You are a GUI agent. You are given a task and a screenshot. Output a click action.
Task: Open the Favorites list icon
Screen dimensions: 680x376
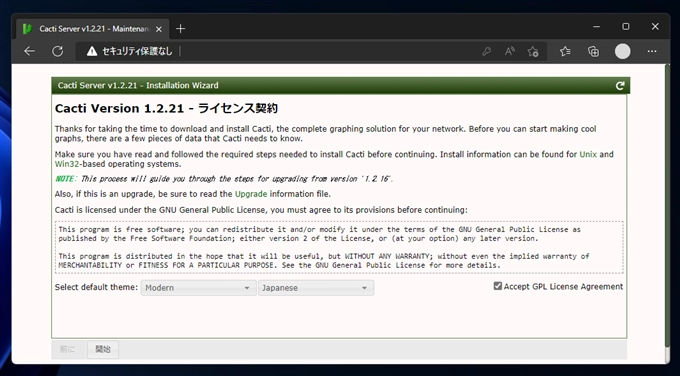565,52
